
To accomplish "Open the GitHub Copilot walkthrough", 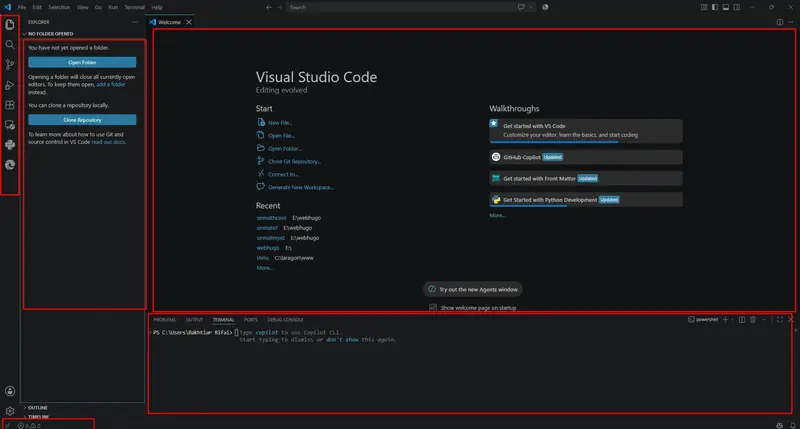I will click(586, 157).
